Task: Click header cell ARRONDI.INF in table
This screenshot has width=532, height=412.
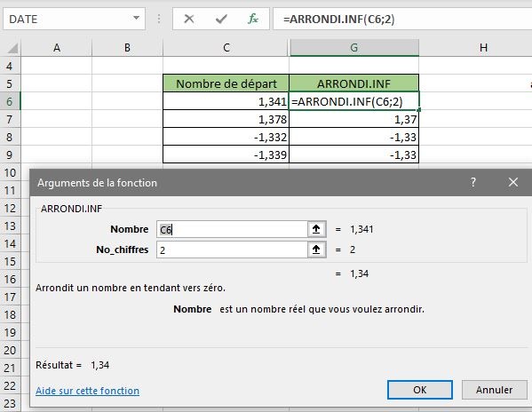Action: click(x=353, y=83)
